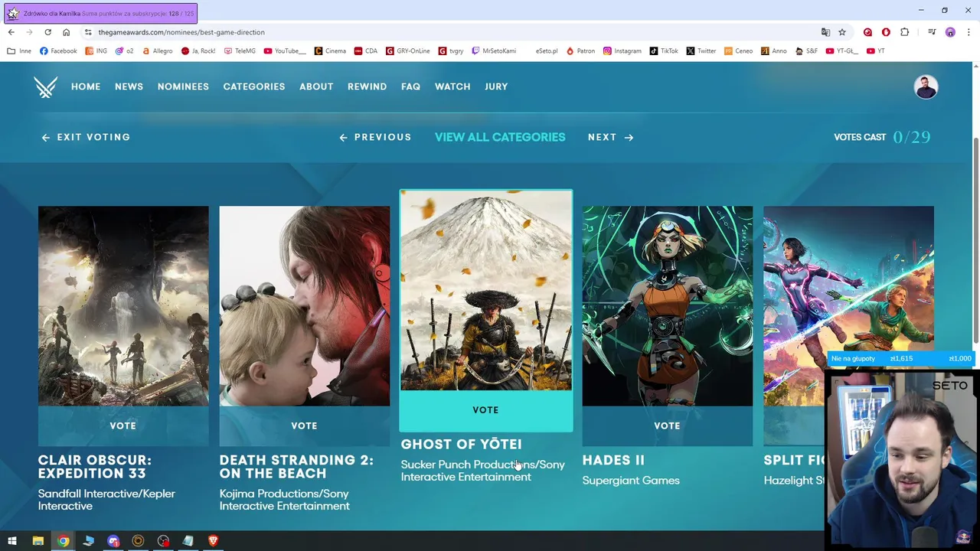Open the YouTube bookmark
The width and height of the screenshot is (980, 551).
[x=285, y=51]
